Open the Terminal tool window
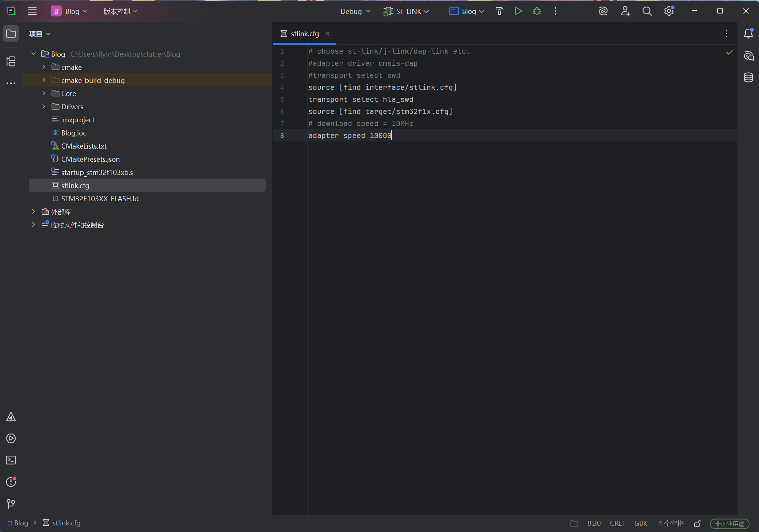 (11, 460)
